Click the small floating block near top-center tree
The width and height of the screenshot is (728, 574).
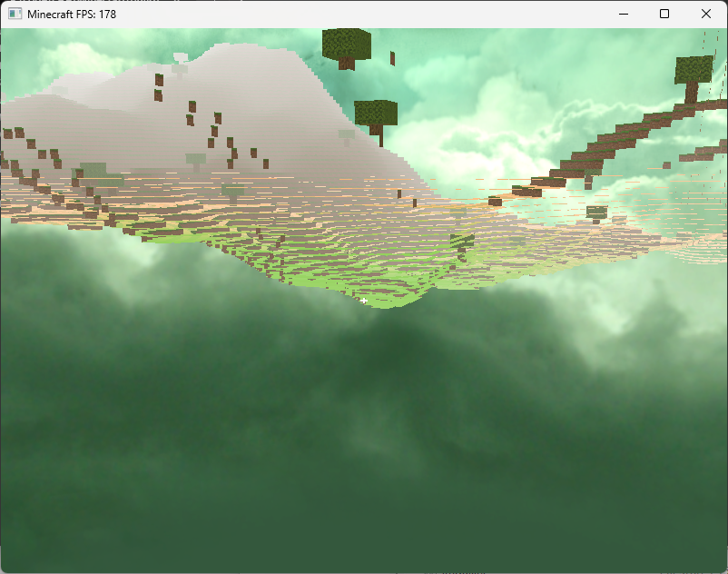point(392,58)
